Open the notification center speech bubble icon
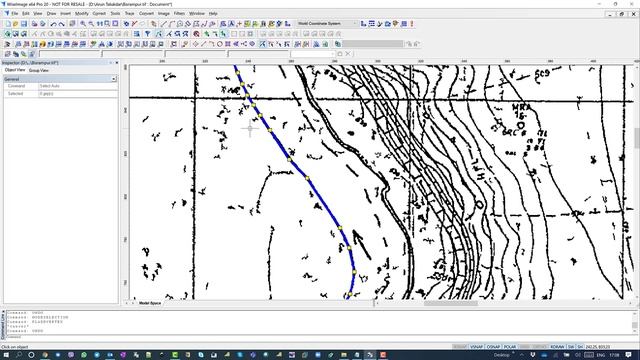 coord(629,355)
